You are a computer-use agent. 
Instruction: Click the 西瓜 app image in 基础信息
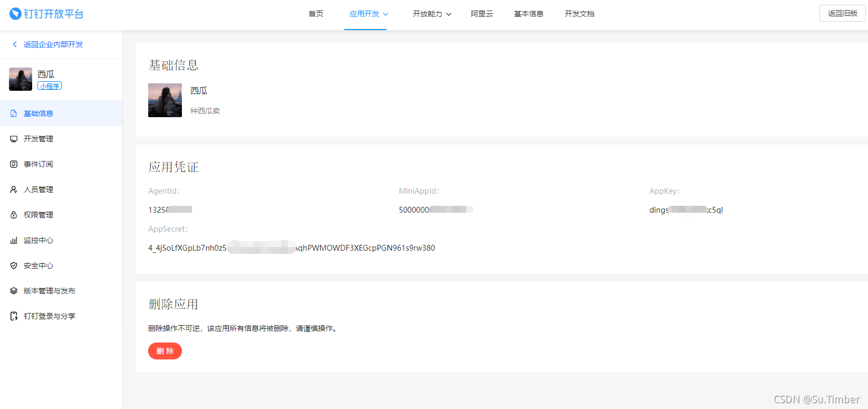[165, 100]
